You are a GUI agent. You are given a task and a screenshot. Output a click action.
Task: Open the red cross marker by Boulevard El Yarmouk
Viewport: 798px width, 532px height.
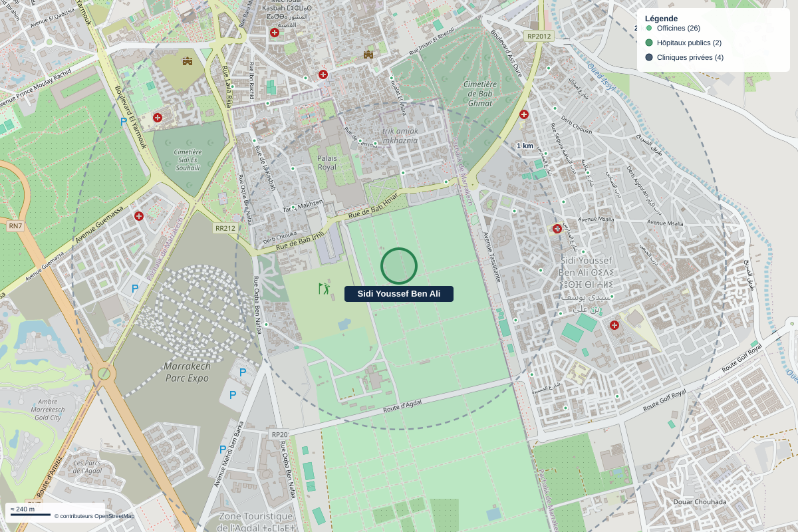point(158,118)
